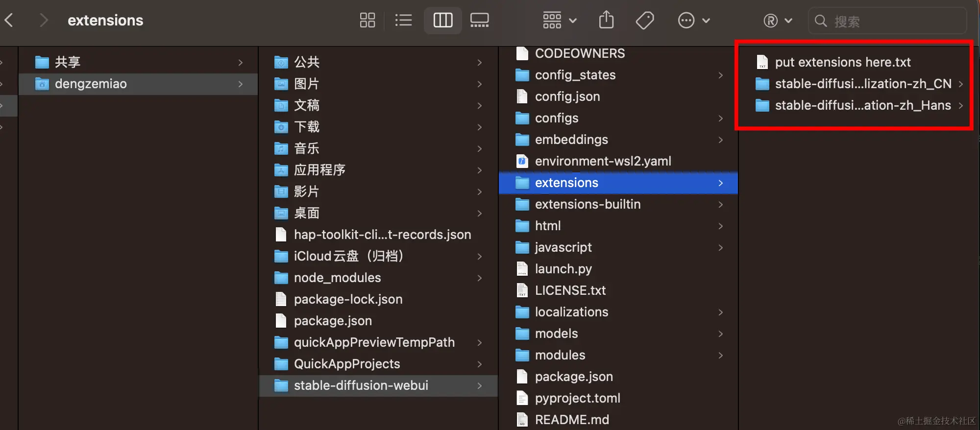Open the more actions ellipsis menu

point(694,20)
